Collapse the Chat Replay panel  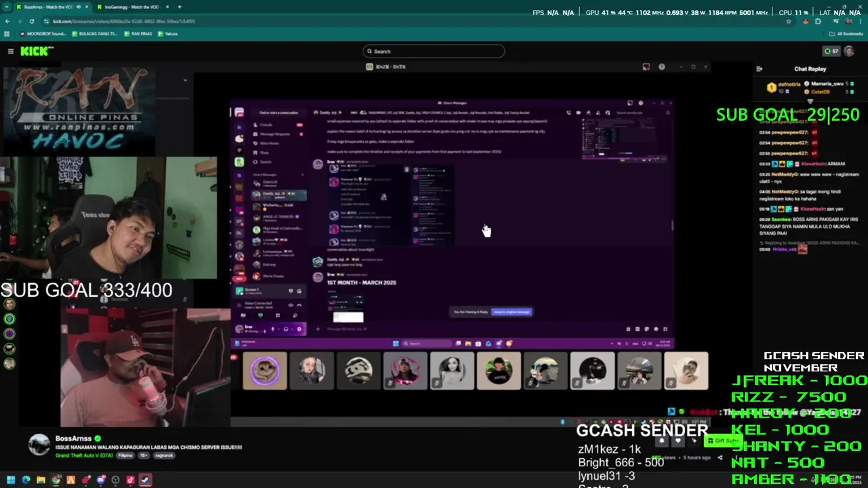(x=759, y=68)
